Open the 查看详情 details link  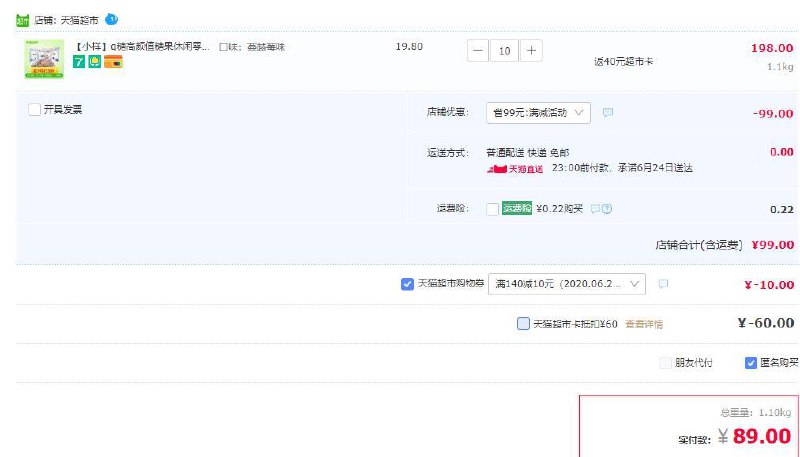[x=644, y=324]
